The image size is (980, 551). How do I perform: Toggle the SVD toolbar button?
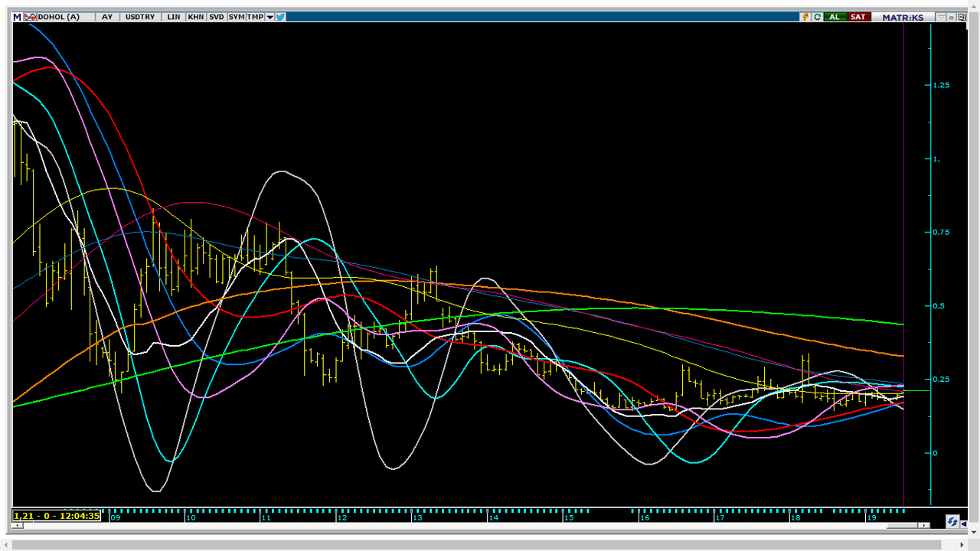point(217,17)
